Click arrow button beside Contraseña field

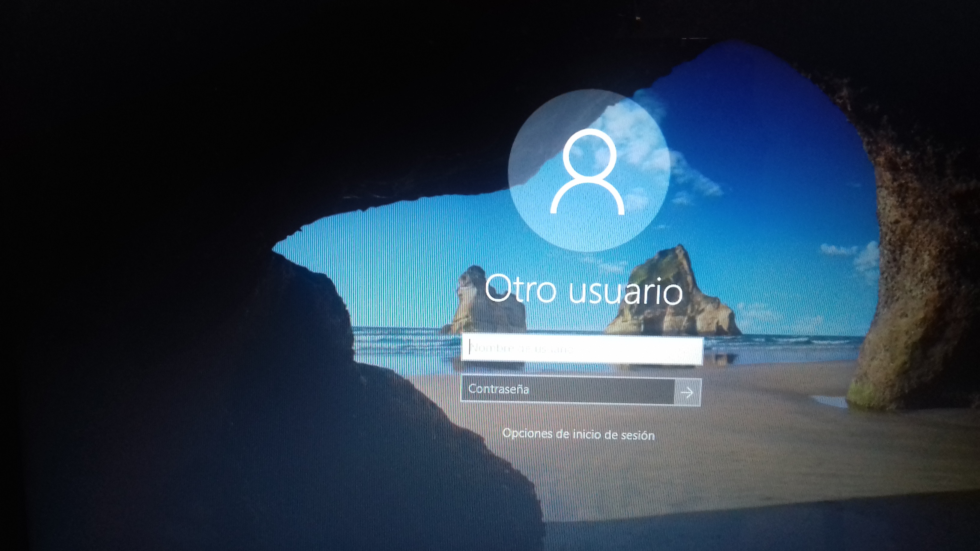click(687, 392)
